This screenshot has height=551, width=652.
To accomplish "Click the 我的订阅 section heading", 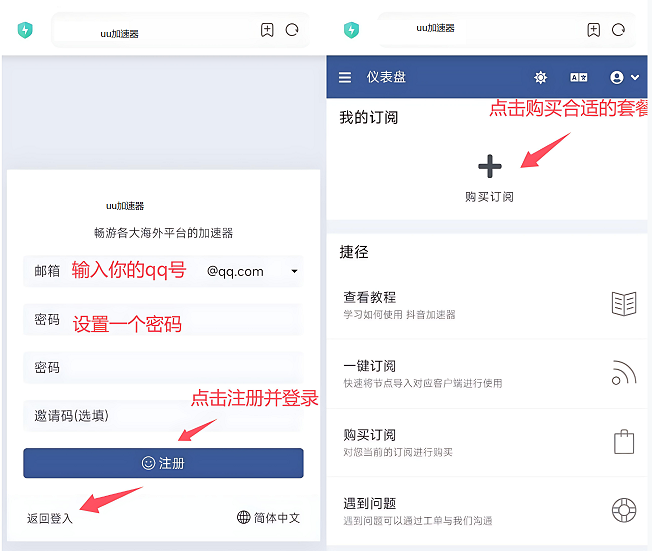I will point(368,118).
